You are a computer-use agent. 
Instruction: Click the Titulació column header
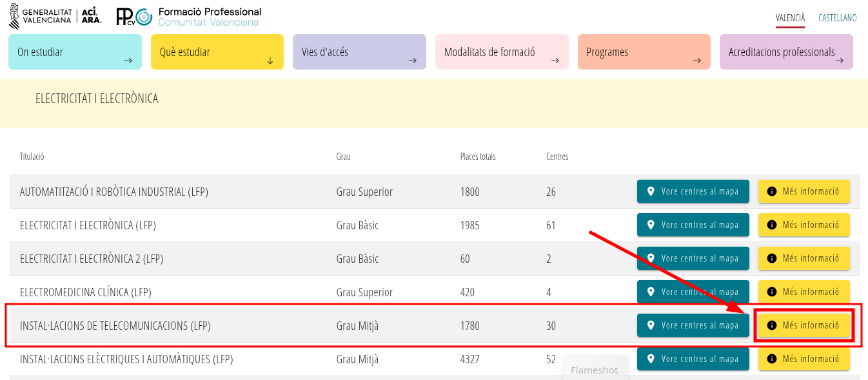click(x=32, y=157)
